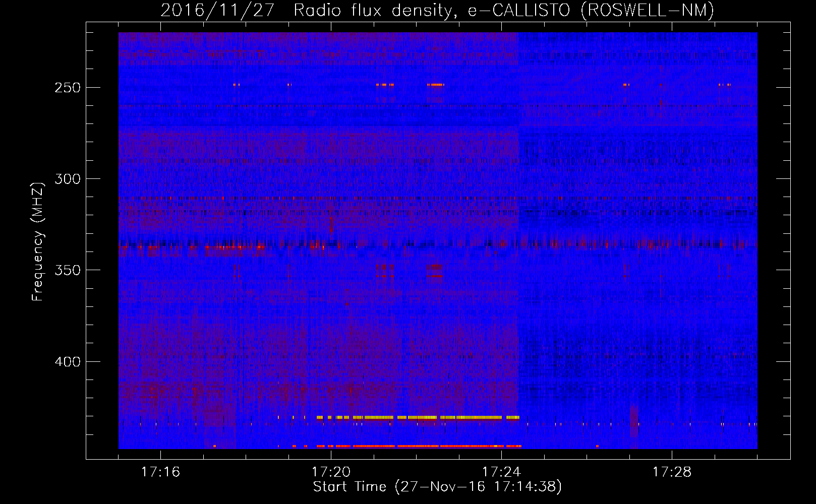Click the 250 frequency axis label

68,88
